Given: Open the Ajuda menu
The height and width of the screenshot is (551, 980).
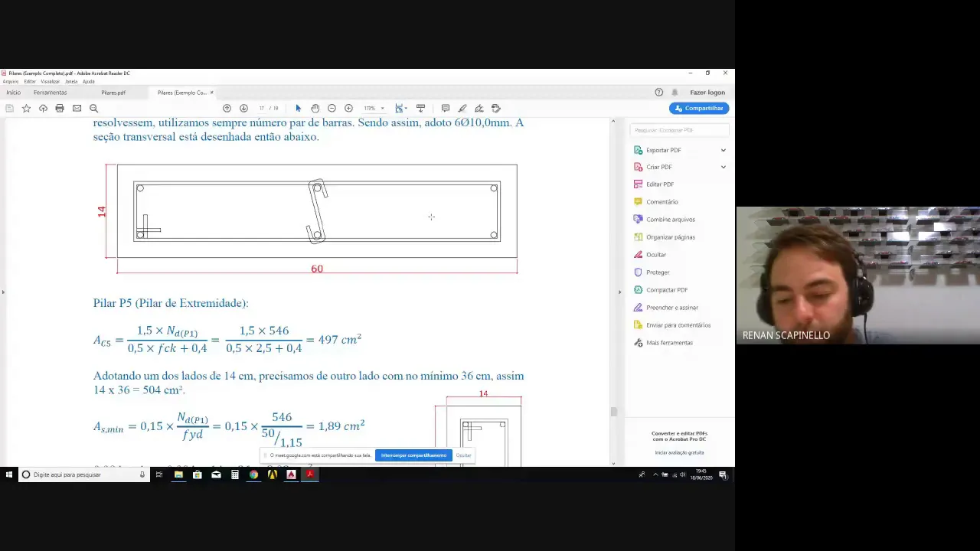Looking at the screenshot, I should pos(89,81).
